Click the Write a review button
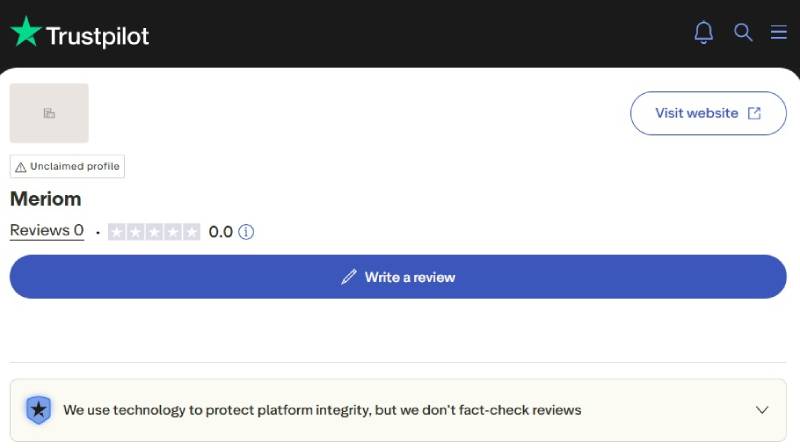This screenshot has height=448, width=800. pyautogui.click(x=398, y=277)
